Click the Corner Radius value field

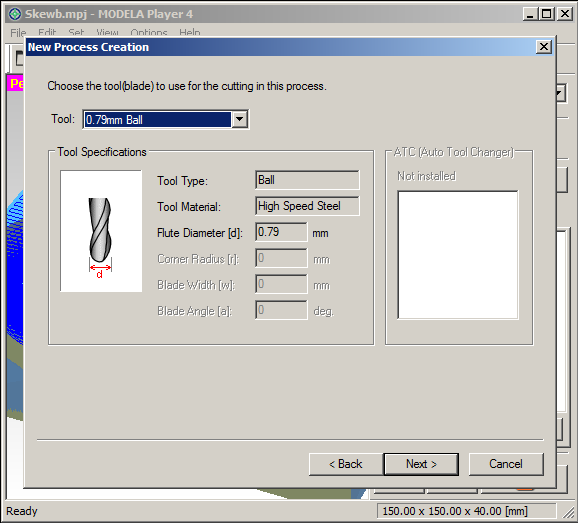point(281,258)
